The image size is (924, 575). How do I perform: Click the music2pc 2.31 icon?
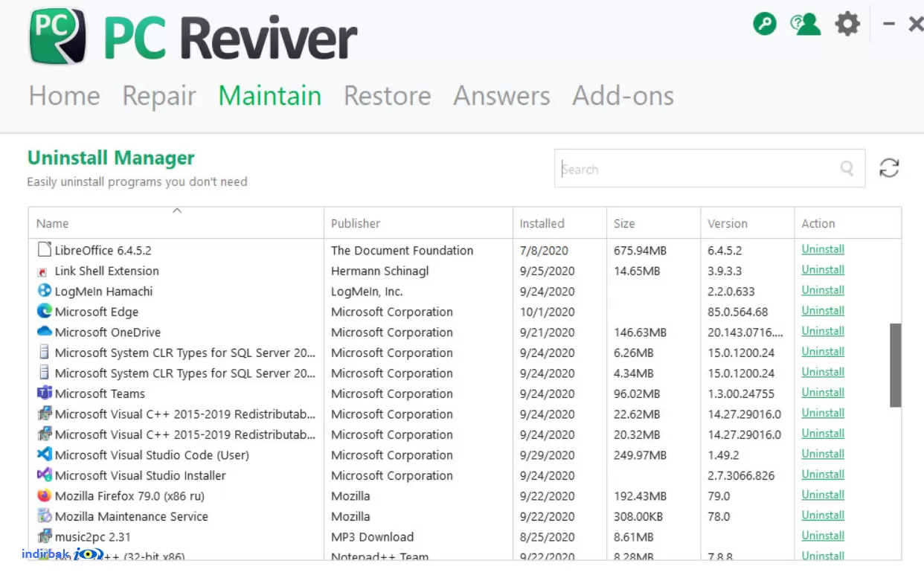pyautogui.click(x=44, y=536)
